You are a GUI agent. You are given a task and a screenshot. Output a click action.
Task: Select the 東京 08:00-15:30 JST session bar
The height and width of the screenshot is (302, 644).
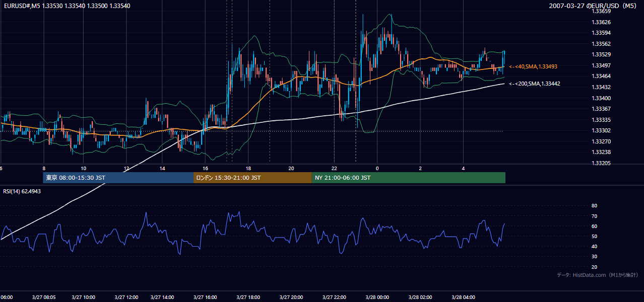coord(118,178)
